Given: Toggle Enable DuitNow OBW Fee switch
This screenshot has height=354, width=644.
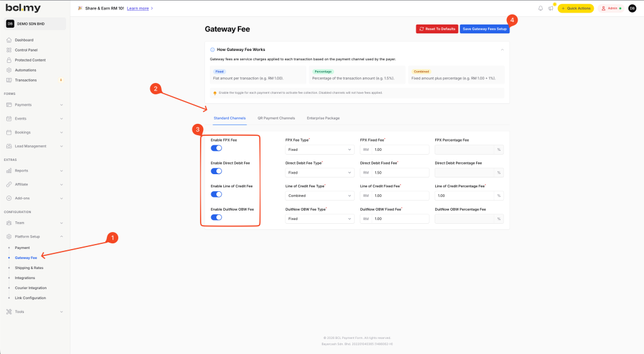Looking at the screenshot, I should (x=216, y=217).
